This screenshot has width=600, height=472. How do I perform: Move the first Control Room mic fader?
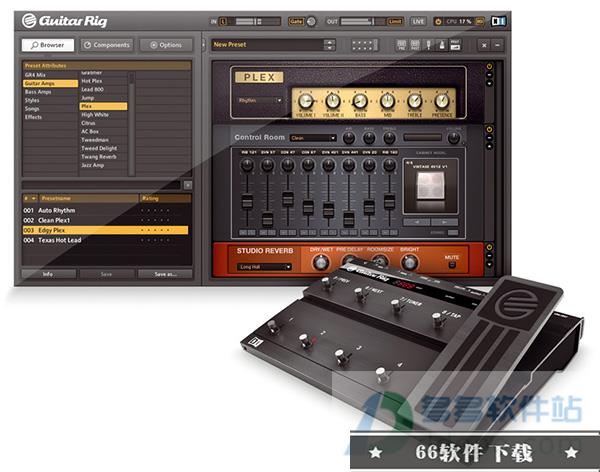(x=247, y=201)
